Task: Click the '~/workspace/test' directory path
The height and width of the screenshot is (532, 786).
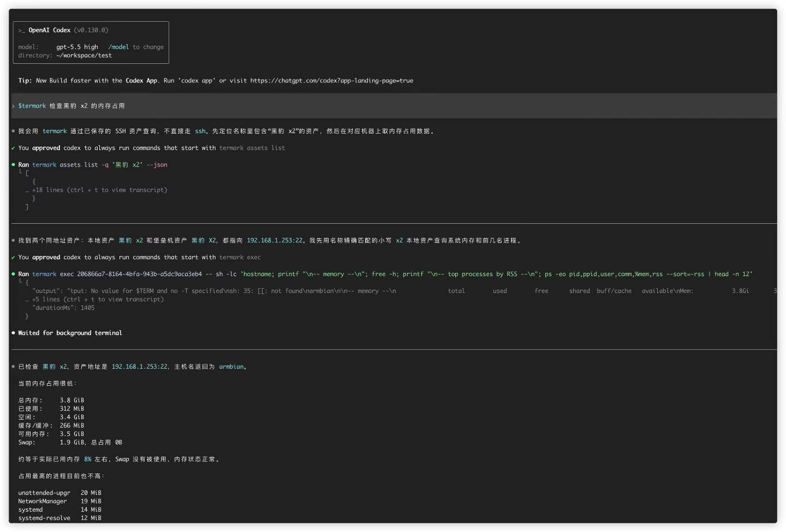Action: pos(84,56)
